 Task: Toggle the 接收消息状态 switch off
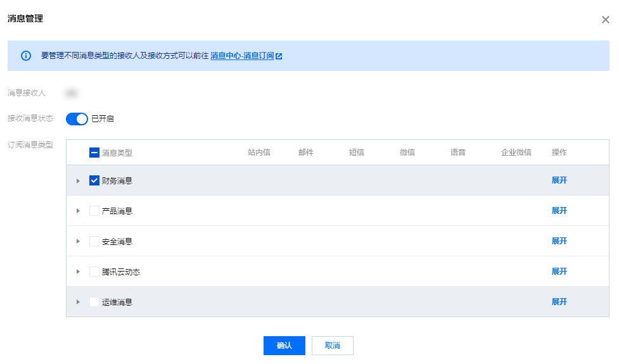click(x=77, y=118)
